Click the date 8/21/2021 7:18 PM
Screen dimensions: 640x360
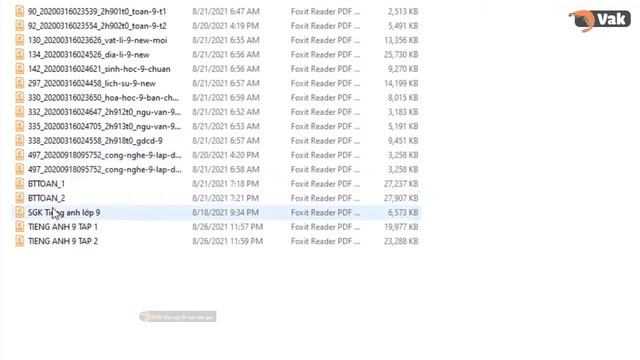click(225, 184)
